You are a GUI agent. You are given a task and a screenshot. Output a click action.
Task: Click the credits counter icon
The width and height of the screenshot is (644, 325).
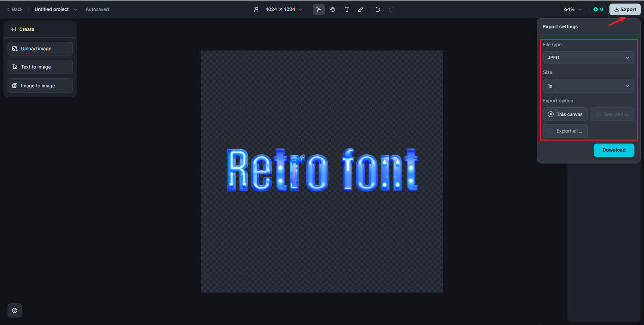click(x=598, y=9)
